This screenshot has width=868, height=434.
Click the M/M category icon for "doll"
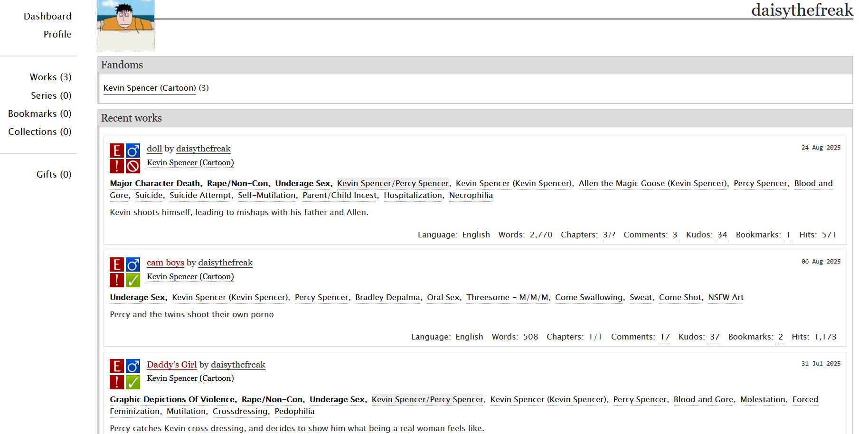(133, 151)
